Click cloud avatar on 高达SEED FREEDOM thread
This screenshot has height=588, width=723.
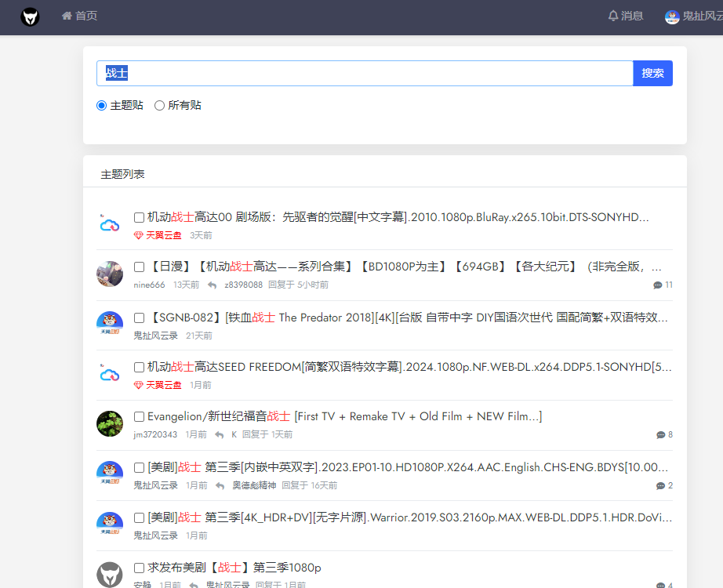[109, 375]
